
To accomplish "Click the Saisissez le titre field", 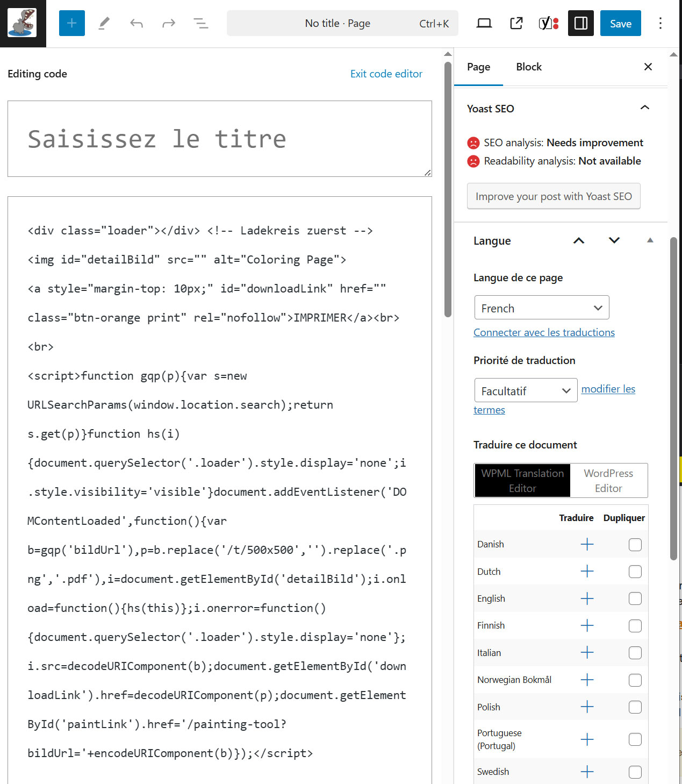I will pyautogui.click(x=220, y=139).
